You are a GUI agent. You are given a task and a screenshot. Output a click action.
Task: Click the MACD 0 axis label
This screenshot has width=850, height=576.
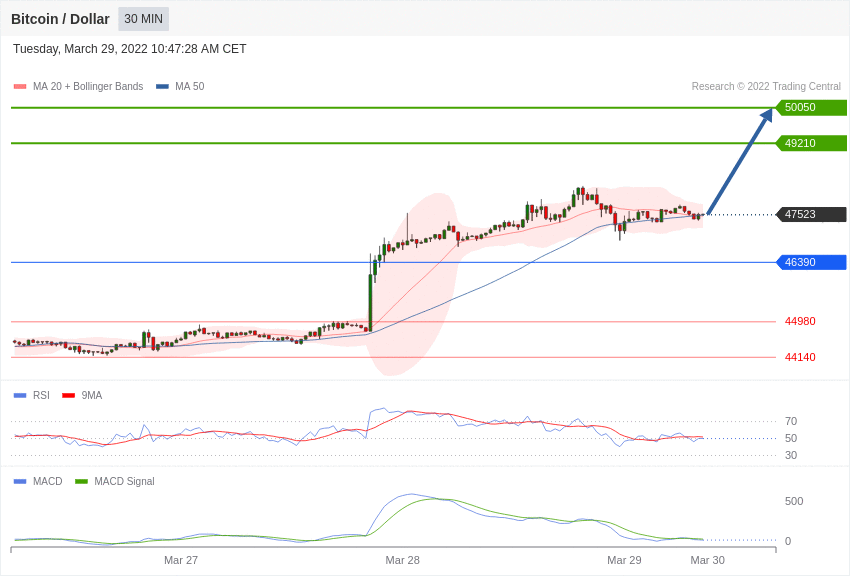788,541
